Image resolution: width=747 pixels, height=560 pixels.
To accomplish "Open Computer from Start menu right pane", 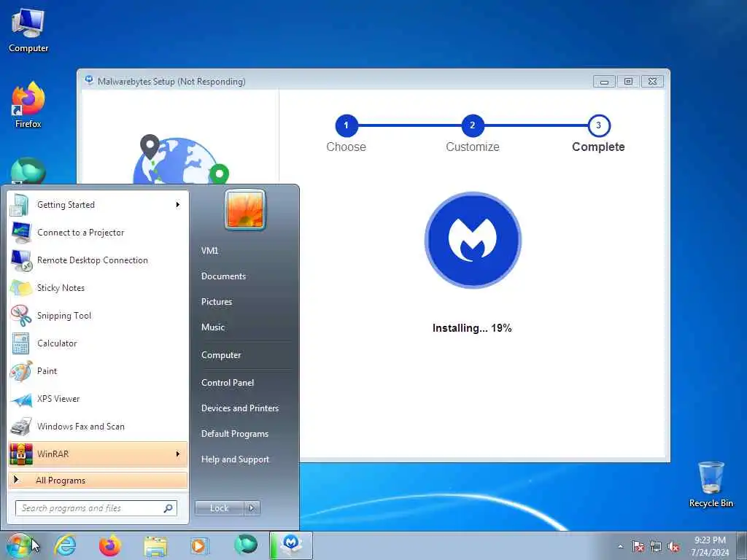I will (x=221, y=355).
